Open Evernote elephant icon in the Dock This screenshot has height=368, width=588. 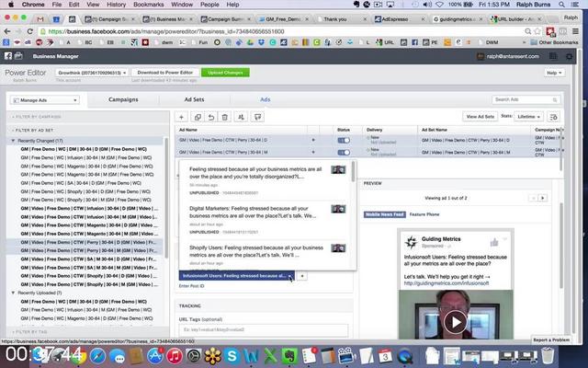(289, 356)
